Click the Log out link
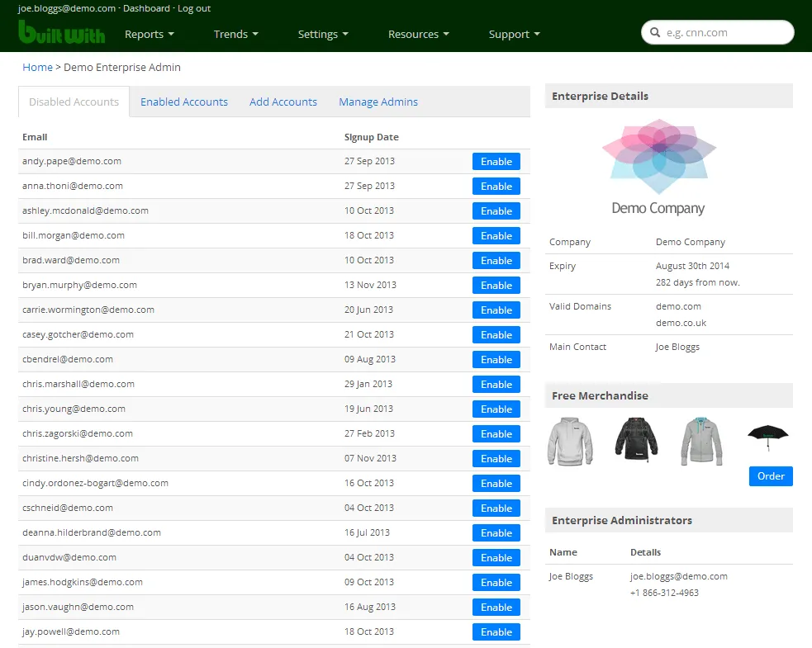Image resolution: width=812 pixels, height=648 pixels. [x=194, y=8]
